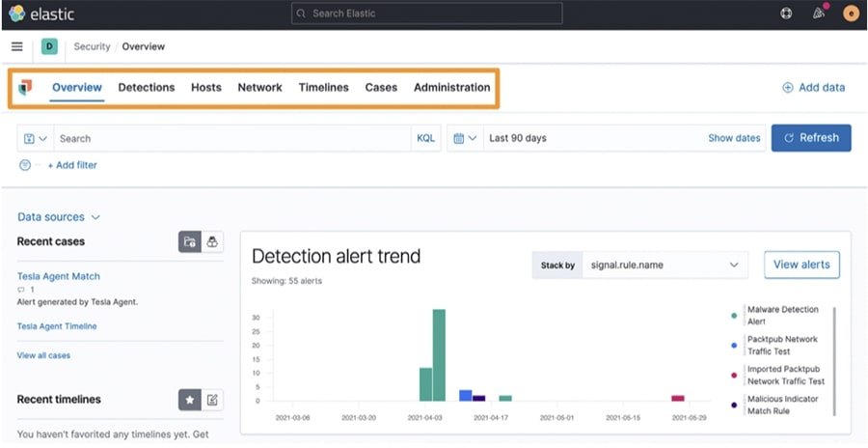Open the user avatar menu
Screen dimensions: 868x448
click(851, 14)
